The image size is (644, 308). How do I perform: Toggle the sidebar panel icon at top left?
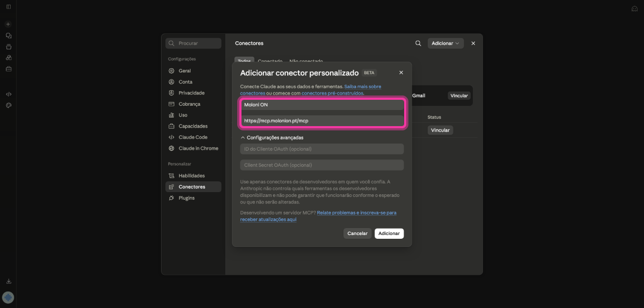9,6
